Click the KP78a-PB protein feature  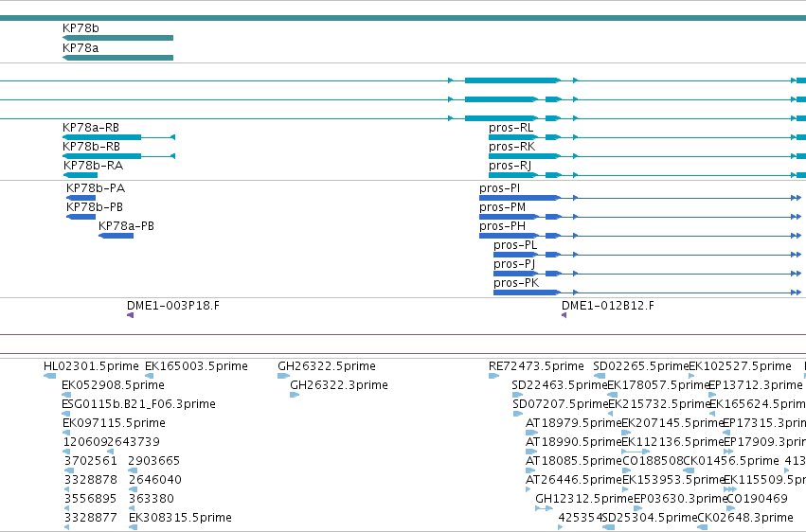[x=116, y=236]
